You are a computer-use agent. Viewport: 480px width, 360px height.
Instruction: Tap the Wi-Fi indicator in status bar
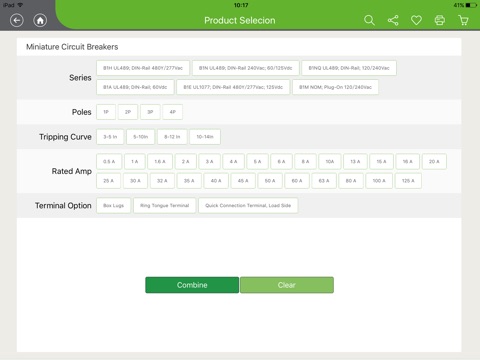click(20, 5)
